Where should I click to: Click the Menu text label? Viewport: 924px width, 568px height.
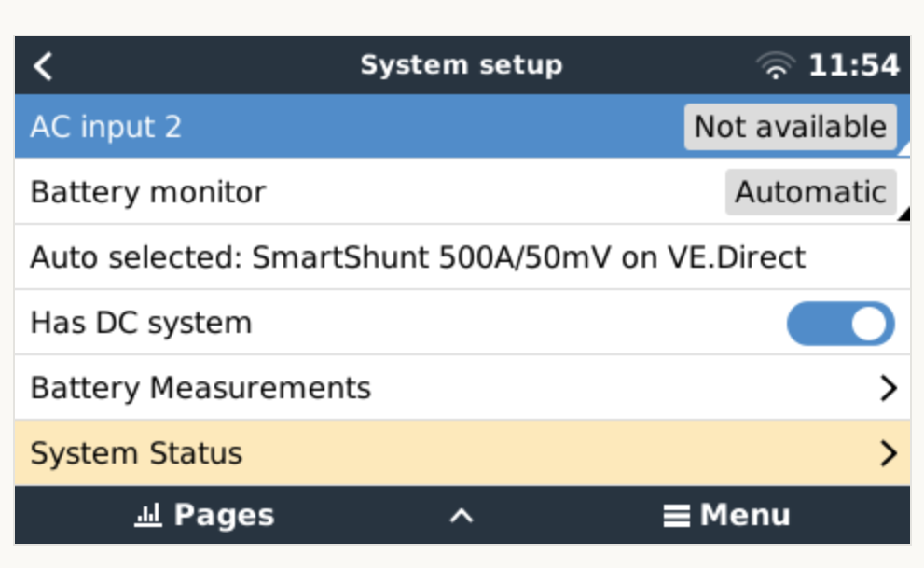(x=745, y=515)
